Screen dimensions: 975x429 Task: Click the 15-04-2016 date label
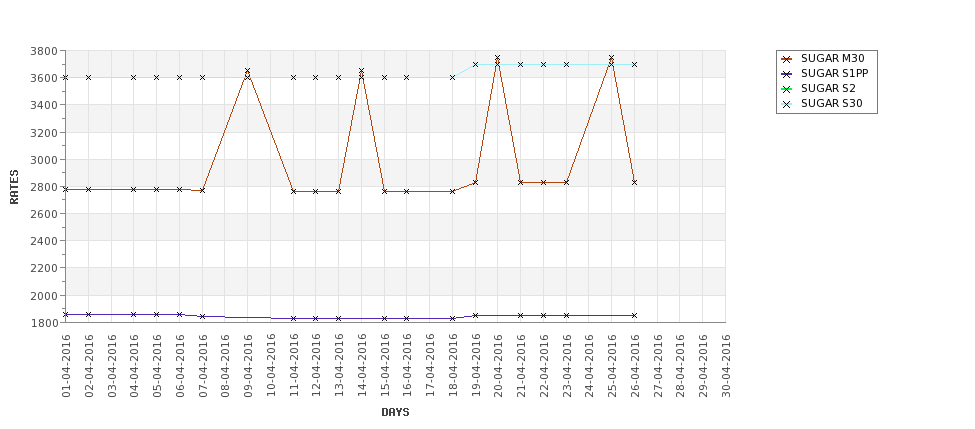coord(384,366)
